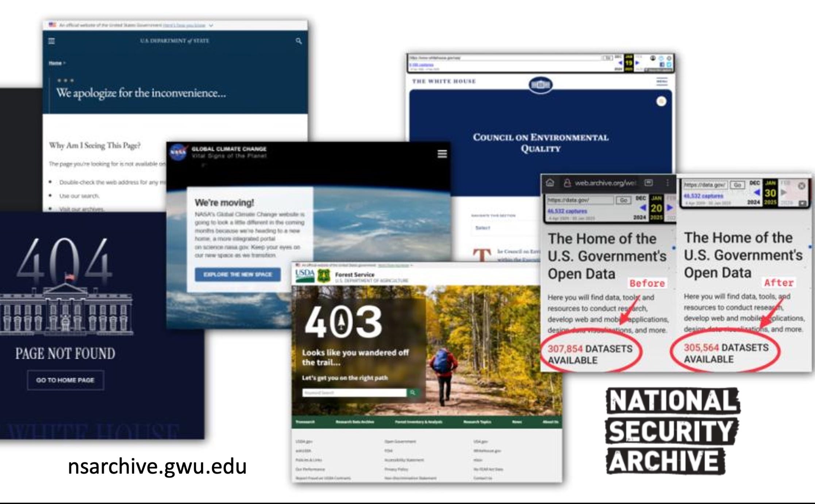Click the green Forest Service search button

(x=413, y=393)
